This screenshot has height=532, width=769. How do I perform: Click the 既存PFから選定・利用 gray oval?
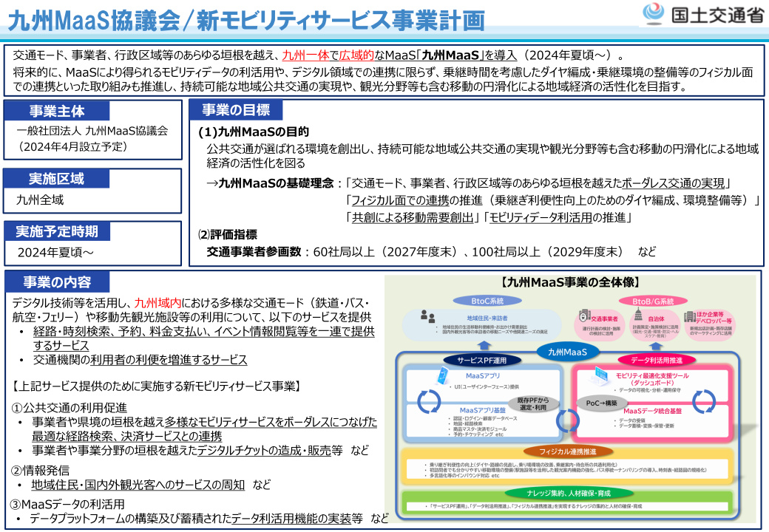[x=533, y=403]
